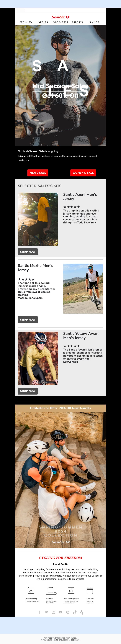Open the Pinterest social icon
121x644 pixels.
pyautogui.click(x=68, y=612)
